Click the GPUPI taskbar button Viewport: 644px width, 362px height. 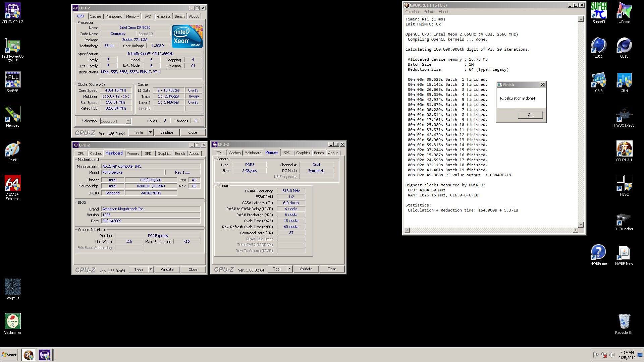[x=29, y=355]
